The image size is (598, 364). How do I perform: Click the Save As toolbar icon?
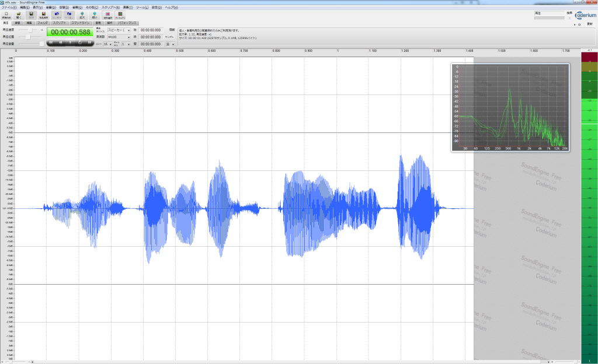tap(44, 15)
